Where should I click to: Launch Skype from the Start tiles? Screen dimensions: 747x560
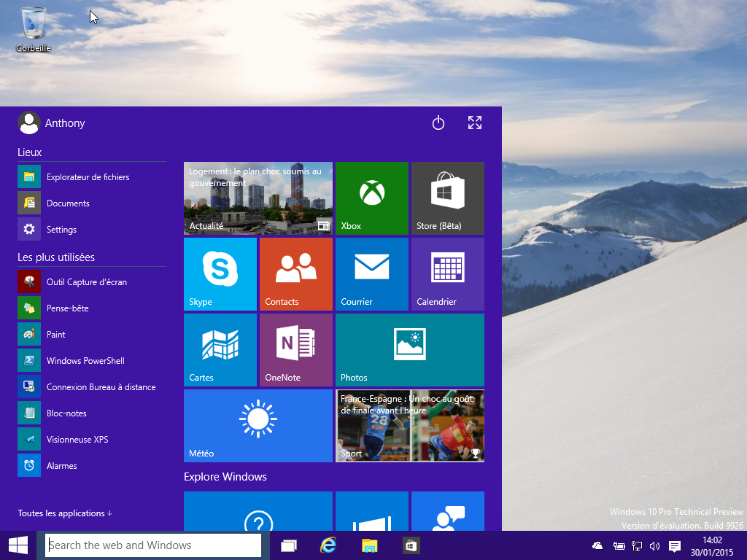[220, 273]
